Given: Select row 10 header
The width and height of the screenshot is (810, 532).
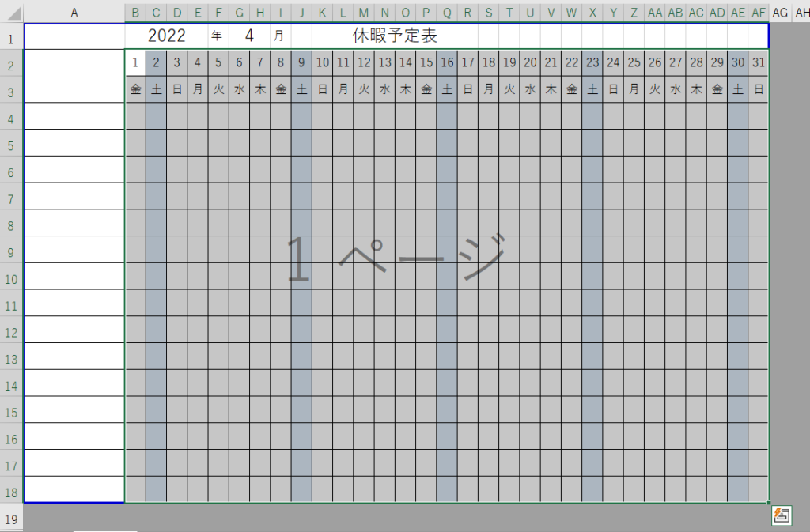Looking at the screenshot, I should pyautogui.click(x=11, y=277).
